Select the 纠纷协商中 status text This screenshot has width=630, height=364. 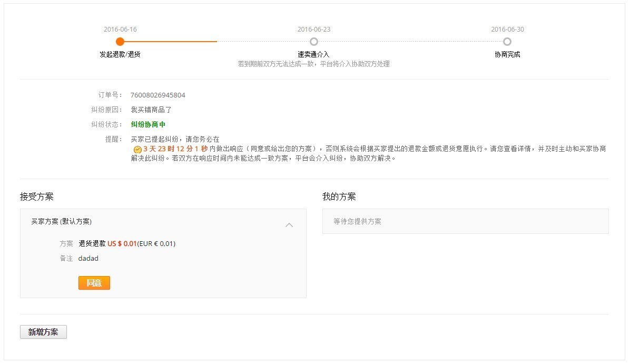tap(147, 124)
